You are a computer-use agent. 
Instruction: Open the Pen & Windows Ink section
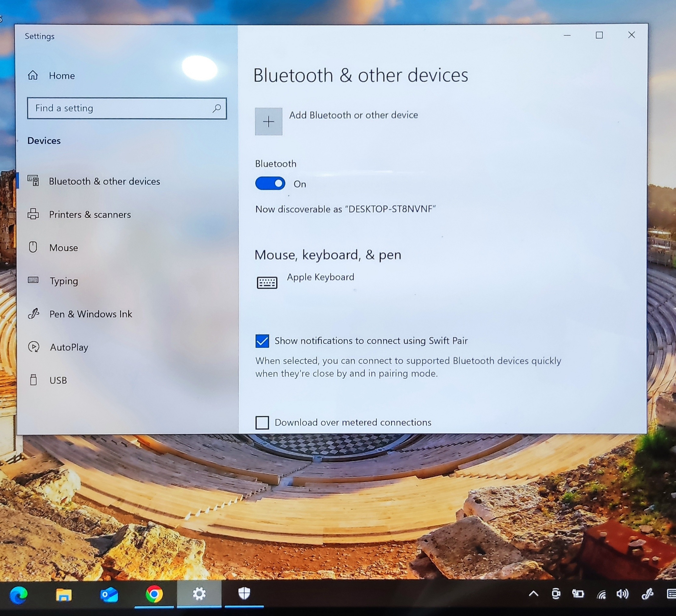[x=90, y=314]
